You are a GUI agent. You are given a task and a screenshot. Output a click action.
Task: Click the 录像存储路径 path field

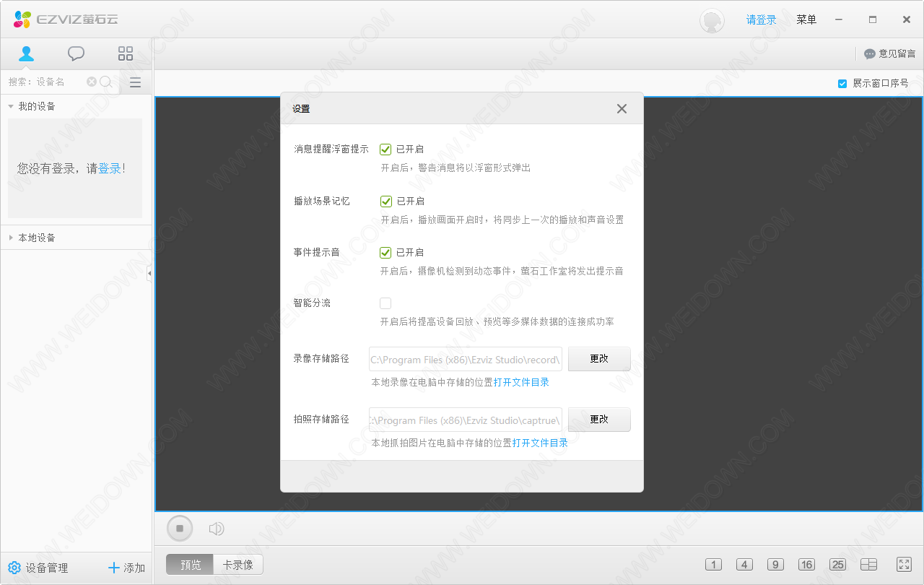tap(466, 359)
